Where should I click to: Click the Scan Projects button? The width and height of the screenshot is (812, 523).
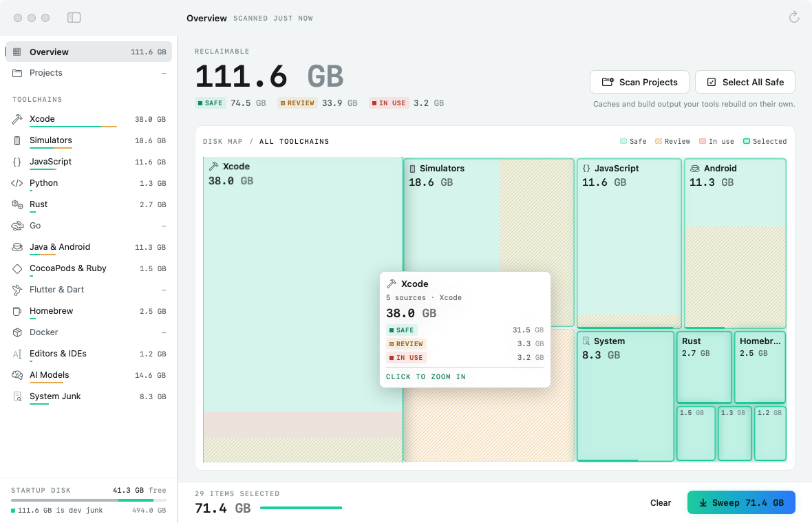pyautogui.click(x=639, y=82)
